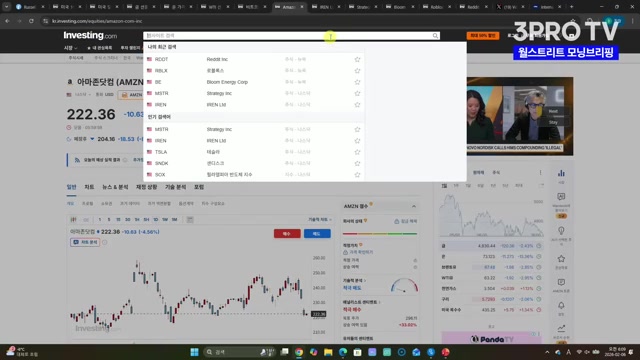Screen dimensions: 640x360
Task: Star the RDDT Reddit Inc search result
Action: pos(357,60)
